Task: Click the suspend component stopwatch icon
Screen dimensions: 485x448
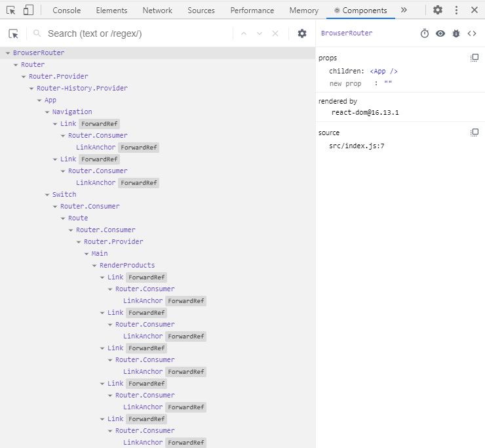Action: (x=425, y=33)
